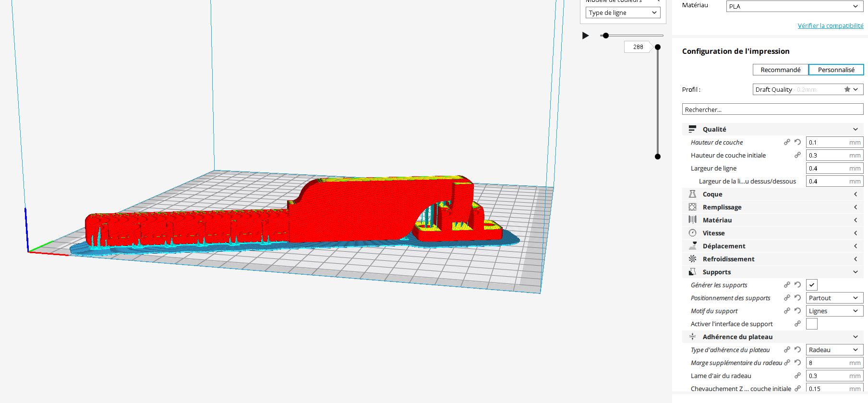This screenshot has width=868, height=403.
Task: Play the layer simulation
Action: [x=585, y=36]
